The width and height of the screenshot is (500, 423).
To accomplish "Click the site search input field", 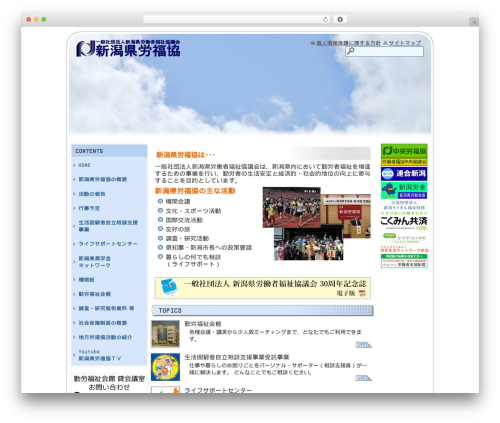I will click(x=384, y=51).
